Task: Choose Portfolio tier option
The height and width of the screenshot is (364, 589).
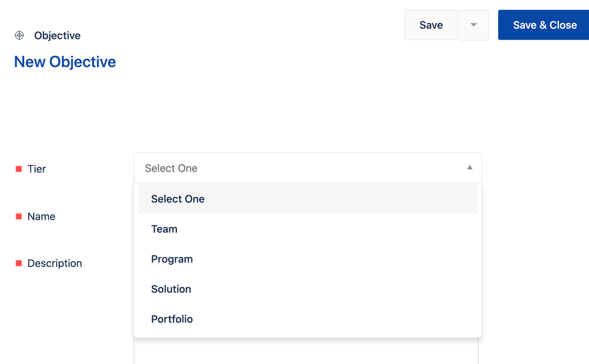Action: coord(308,319)
